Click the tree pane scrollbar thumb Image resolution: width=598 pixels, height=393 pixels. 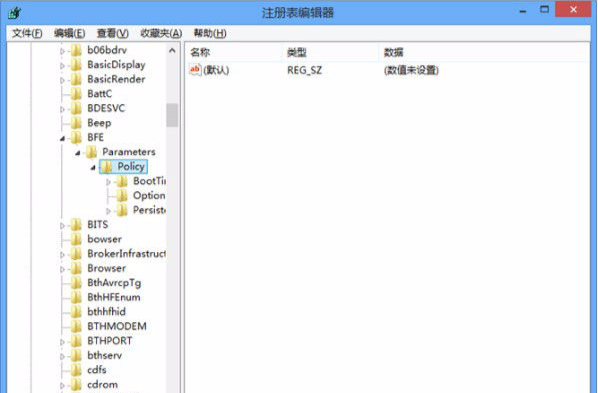pos(172,115)
